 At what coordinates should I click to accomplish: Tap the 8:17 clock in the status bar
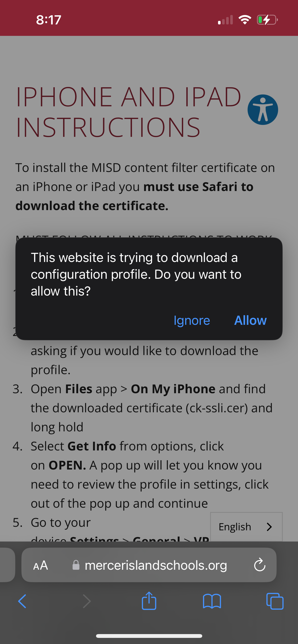coord(49,20)
